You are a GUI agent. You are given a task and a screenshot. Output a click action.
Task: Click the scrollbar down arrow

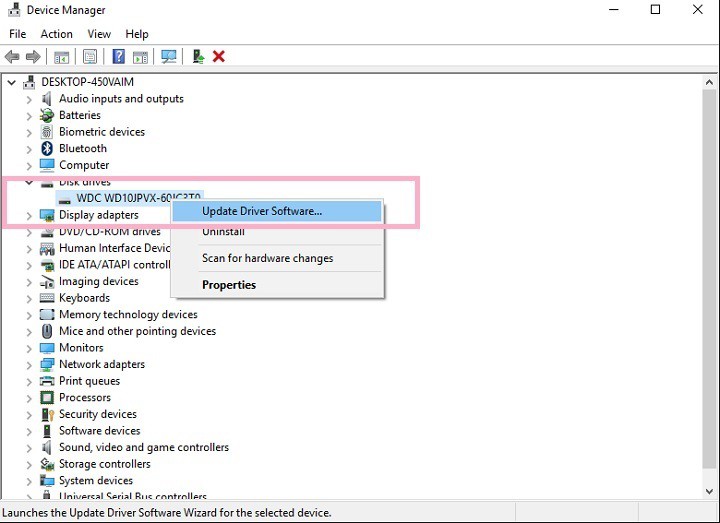709,491
